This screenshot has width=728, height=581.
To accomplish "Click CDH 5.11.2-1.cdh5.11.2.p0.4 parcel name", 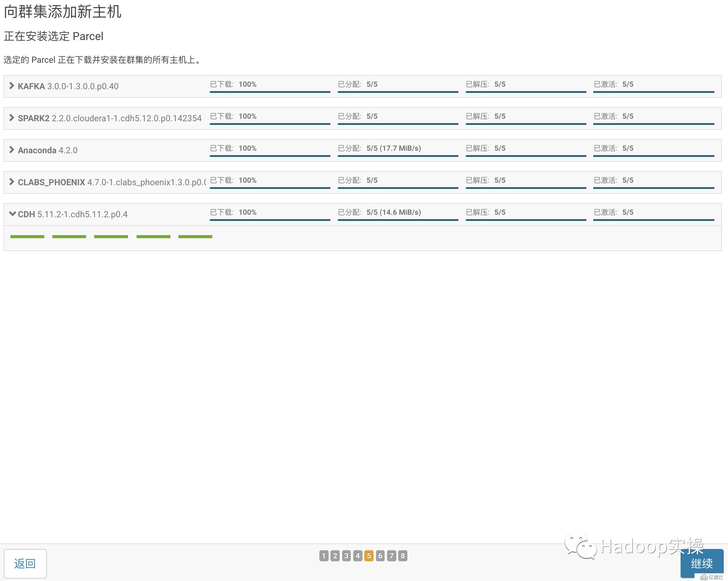I will coord(73,214).
